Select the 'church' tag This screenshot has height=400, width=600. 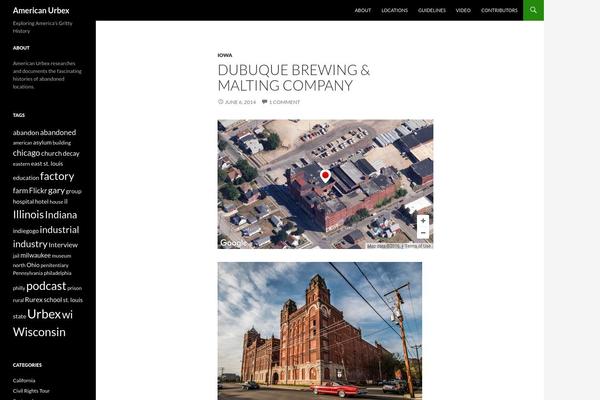(51, 153)
